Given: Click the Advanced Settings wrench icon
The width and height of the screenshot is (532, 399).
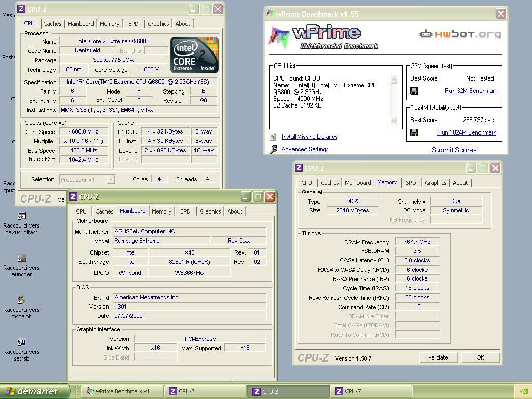Looking at the screenshot, I should click(273, 149).
